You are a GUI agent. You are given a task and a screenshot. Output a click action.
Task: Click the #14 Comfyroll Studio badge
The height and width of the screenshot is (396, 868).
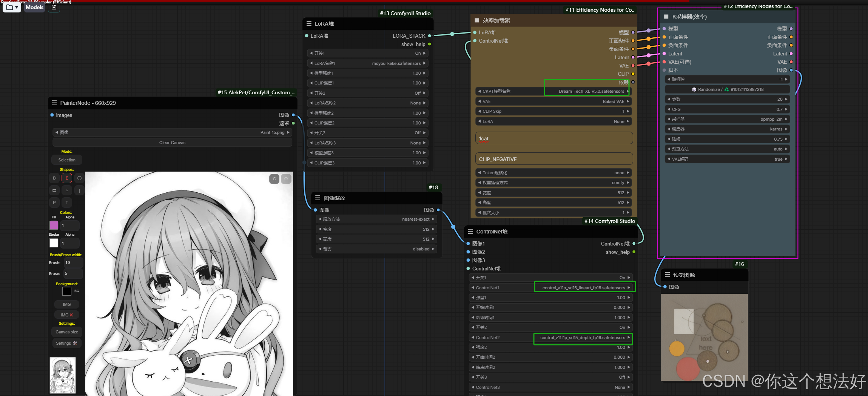[x=610, y=221]
